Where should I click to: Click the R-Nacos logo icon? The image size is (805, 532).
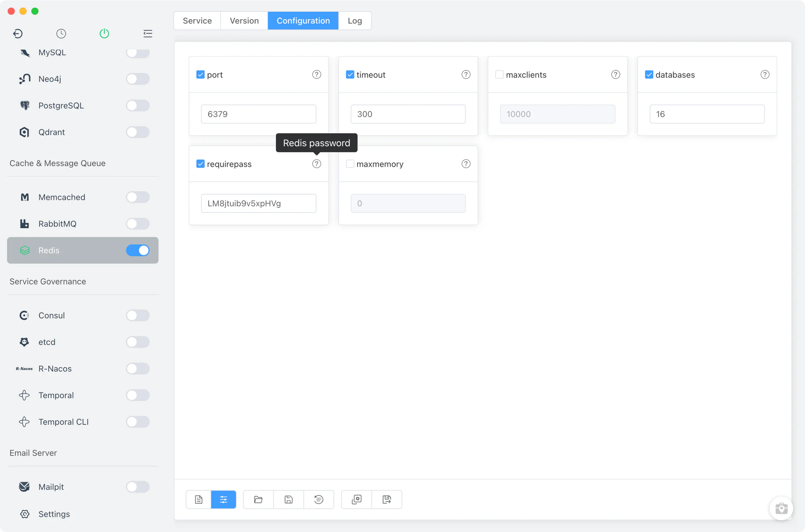click(24, 369)
